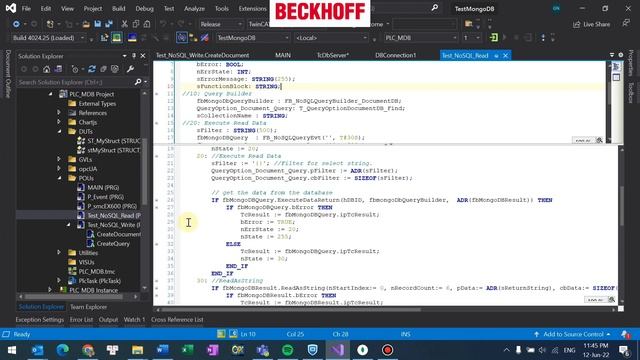Switch to the DBConnection1 tab
This screenshot has height=360, width=640.
[x=396, y=56]
